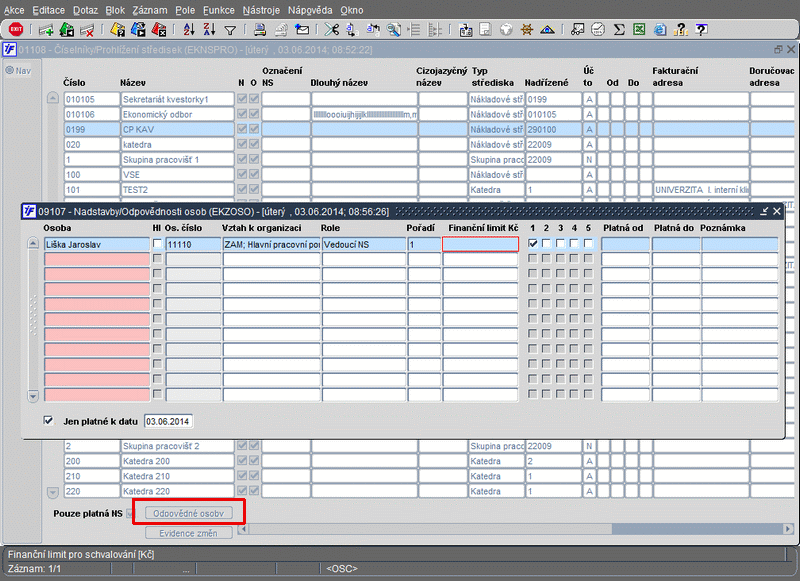The height and width of the screenshot is (581, 800).
Task: Click the scissors cut icon
Action: 330,30
